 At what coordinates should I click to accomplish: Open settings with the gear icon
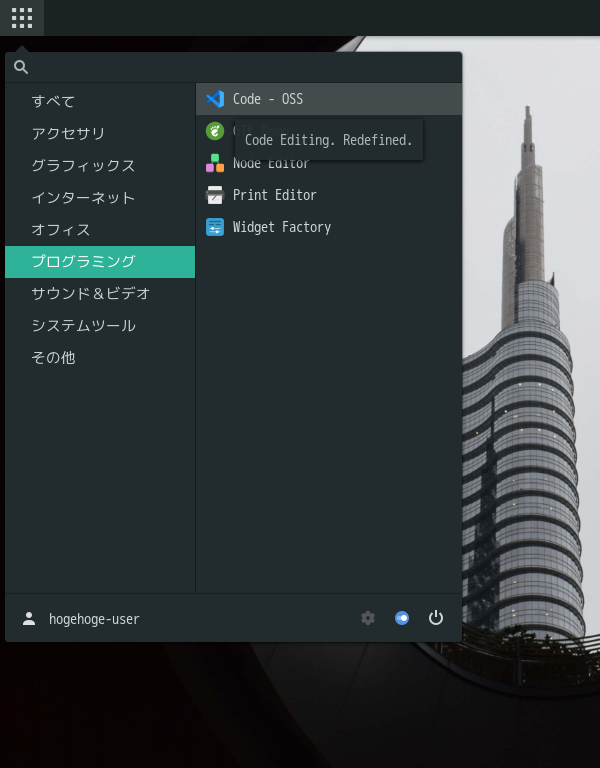(368, 618)
